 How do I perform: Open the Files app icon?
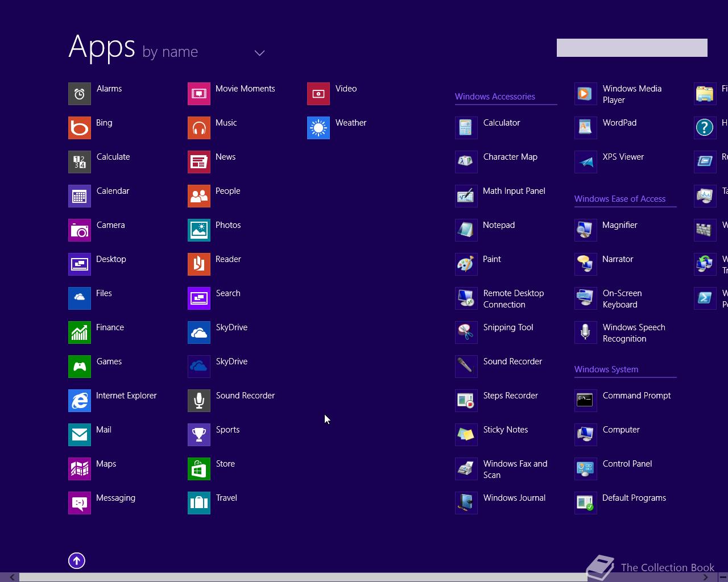(80, 298)
